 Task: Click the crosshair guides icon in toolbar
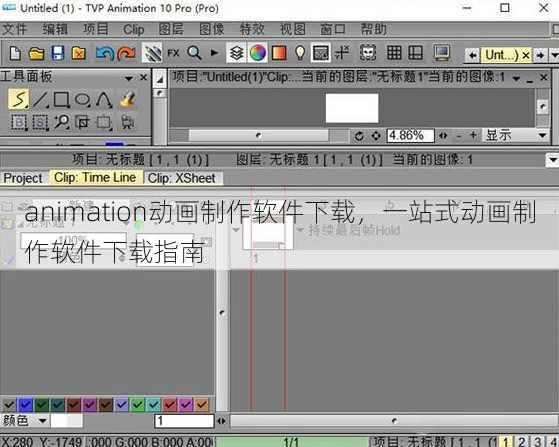pyautogui.click(x=342, y=53)
